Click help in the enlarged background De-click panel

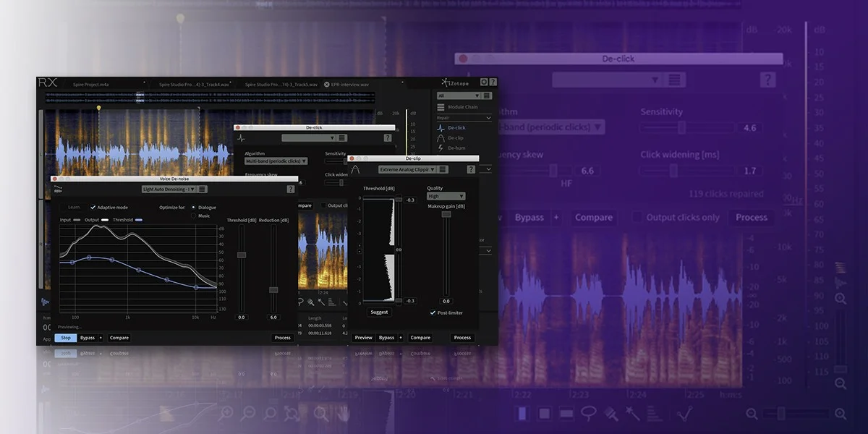pyautogui.click(x=767, y=80)
